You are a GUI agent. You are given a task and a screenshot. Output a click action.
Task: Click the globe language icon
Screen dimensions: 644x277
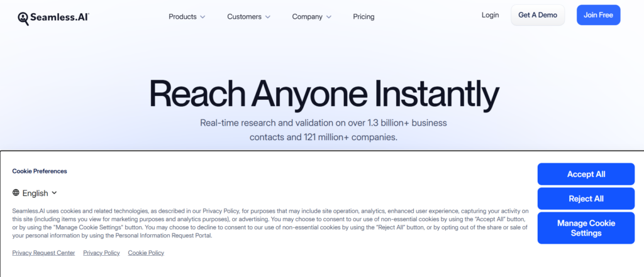[16, 193]
